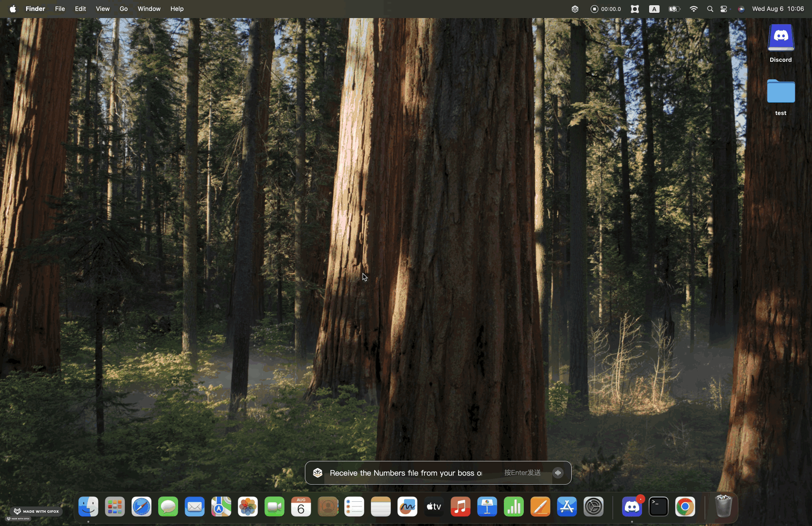Screen dimensions: 812x526
Task: Open the test folder on the desktop
Action: (780, 92)
